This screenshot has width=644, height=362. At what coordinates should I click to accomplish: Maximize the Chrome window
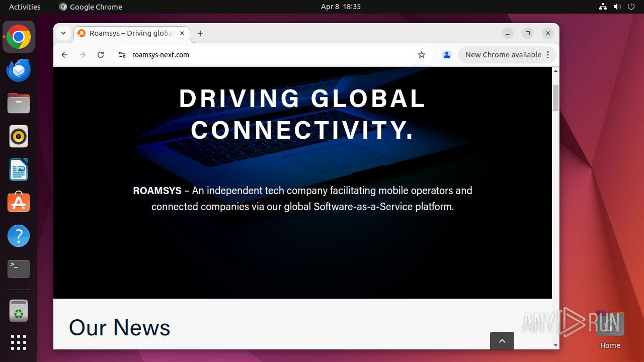click(x=528, y=33)
